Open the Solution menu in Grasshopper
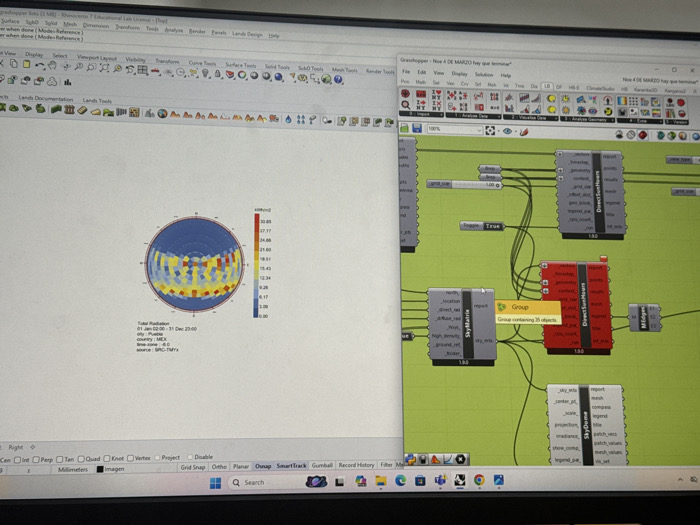 (483, 75)
